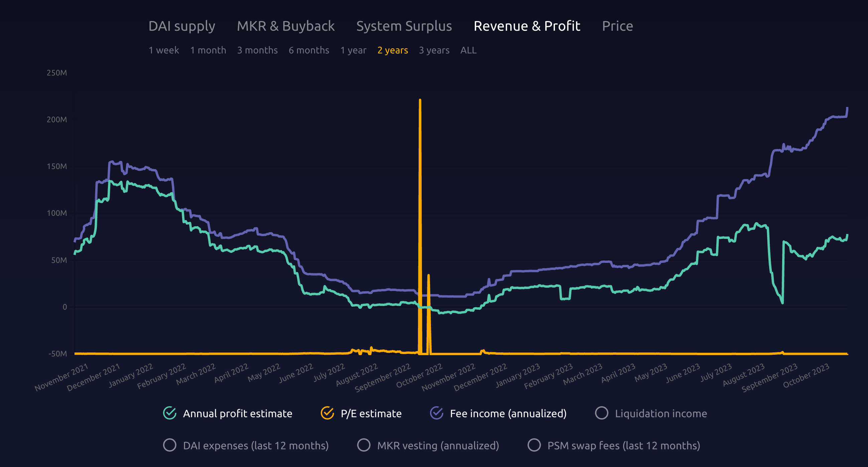The image size is (868, 467).
Task: Uncheck the Annual profit estimate checkmark icon
Action: coord(170,413)
